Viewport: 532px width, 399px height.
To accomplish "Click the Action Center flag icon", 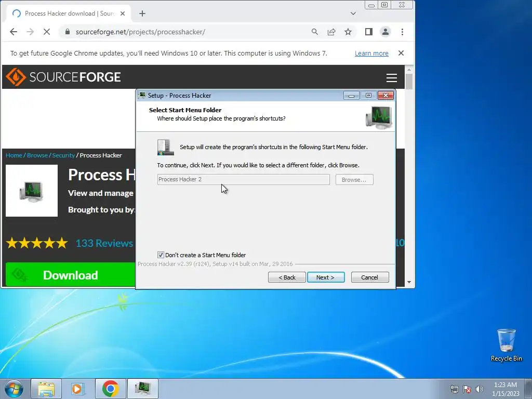I will (x=467, y=389).
